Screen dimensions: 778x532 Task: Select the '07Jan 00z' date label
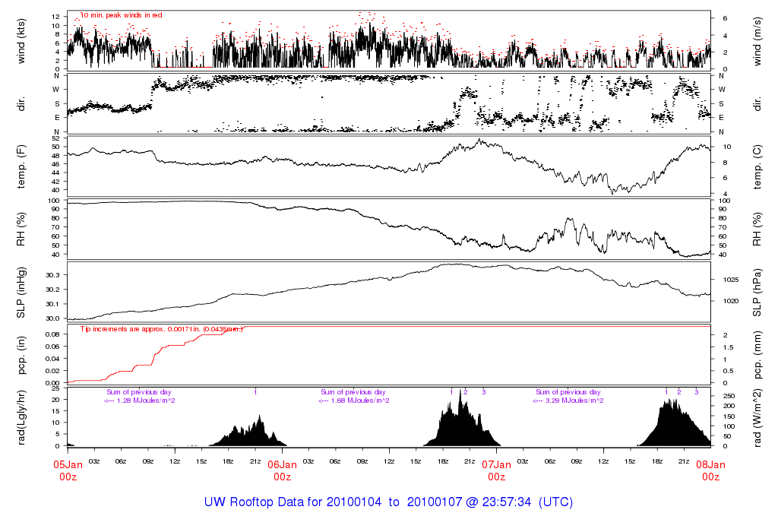[496, 470]
